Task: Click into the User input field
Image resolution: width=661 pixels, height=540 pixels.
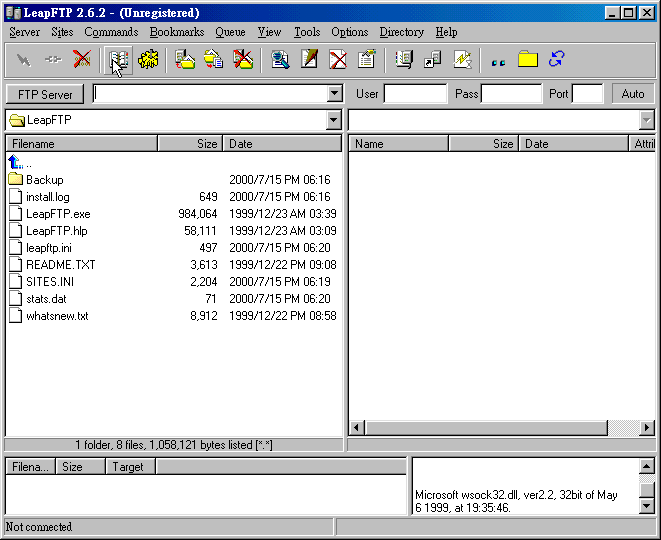Action: point(415,94)
